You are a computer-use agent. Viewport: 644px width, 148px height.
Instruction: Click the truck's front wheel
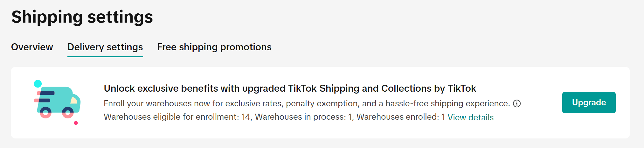coord(68,112)
